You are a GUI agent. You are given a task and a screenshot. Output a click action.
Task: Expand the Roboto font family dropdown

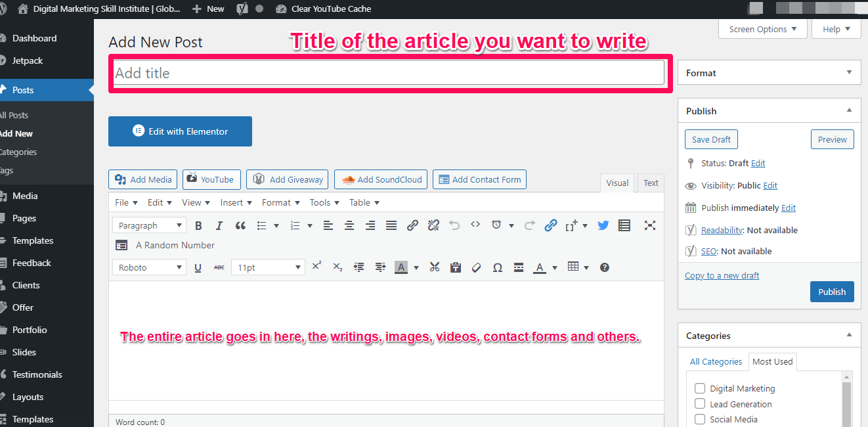(x=149, y=267)
